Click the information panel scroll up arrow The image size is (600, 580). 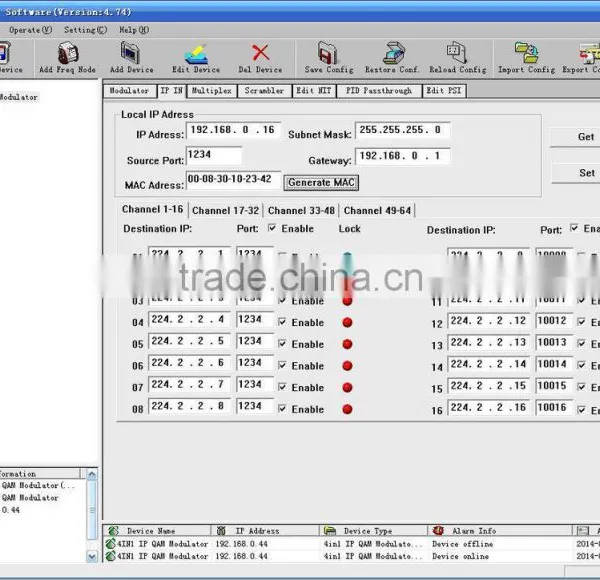92,474
